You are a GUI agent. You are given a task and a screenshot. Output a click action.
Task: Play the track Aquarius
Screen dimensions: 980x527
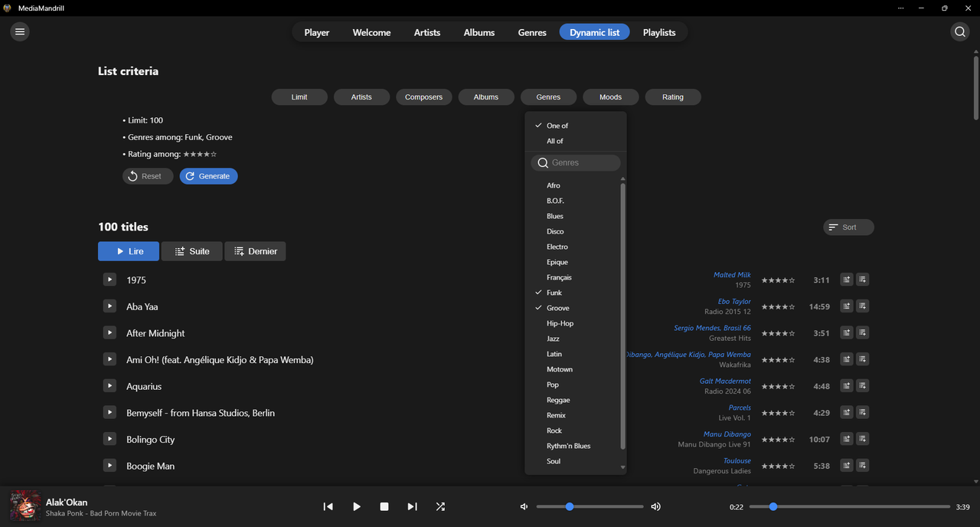tap(109, 386)
